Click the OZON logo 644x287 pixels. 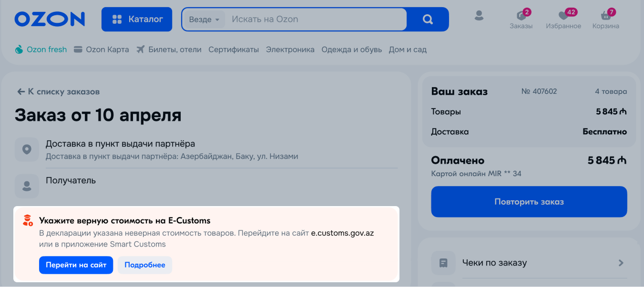pyautogui.click(x=50, y=19)
